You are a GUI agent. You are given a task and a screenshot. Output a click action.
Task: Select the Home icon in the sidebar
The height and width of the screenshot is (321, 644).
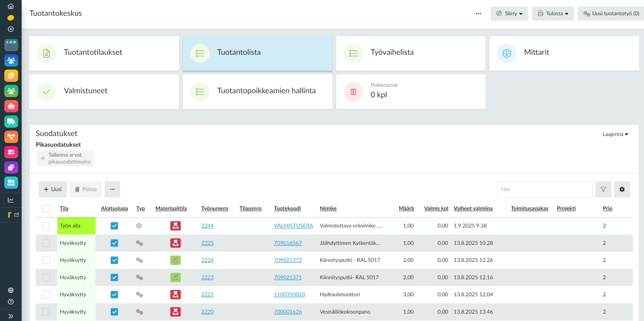pyautogui.click(x=11, y=5)
